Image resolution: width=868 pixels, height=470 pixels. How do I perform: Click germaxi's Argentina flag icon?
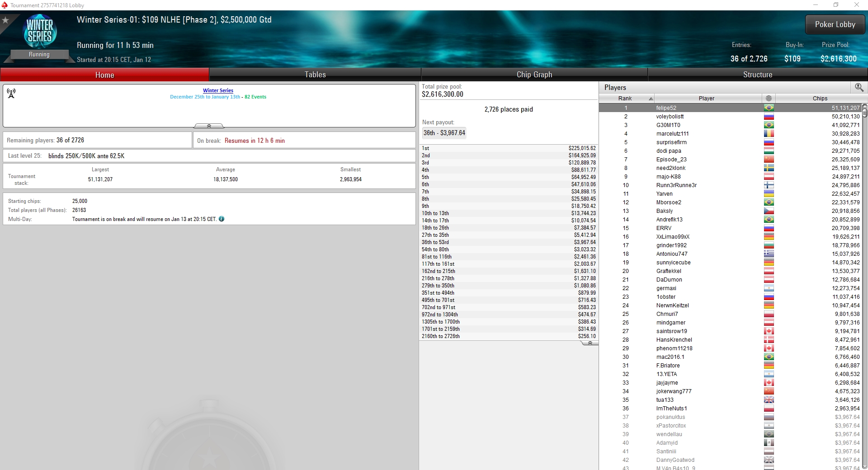click(769, 288)
